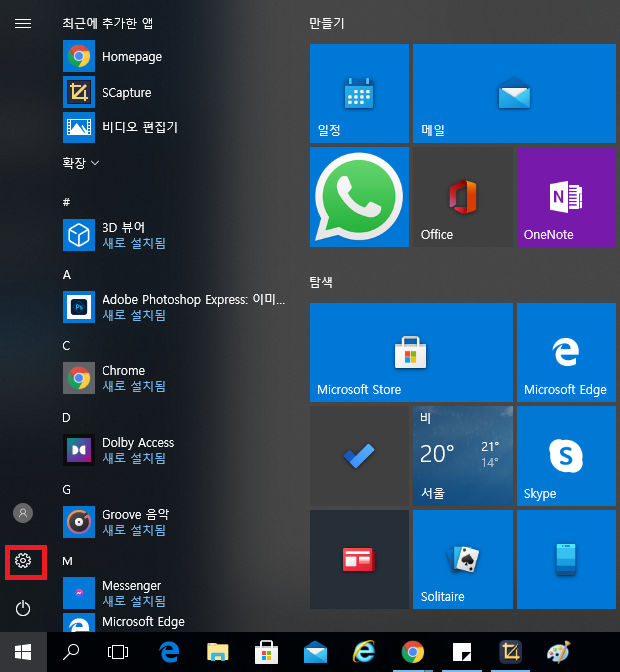
Task: Click the A letter group header
Action: pos(66,275)
